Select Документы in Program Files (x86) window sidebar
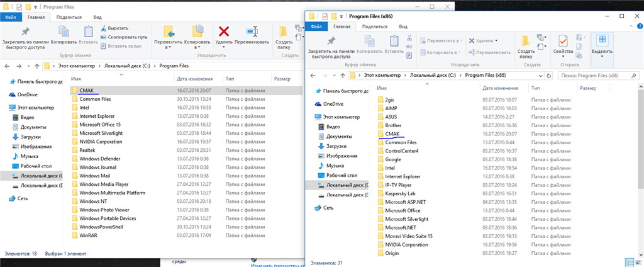This screenshot has width=644, height=267. pyautogui.click(x=340, y=136)
